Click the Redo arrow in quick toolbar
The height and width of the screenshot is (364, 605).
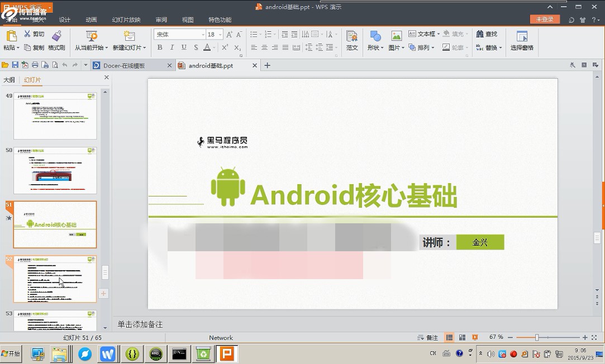click(x=75, y=65)
